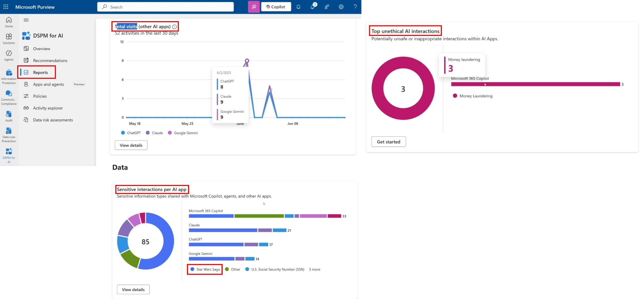
Task: Click 'Sensitive interactions per AI app' heading
Action: (152, 189)
